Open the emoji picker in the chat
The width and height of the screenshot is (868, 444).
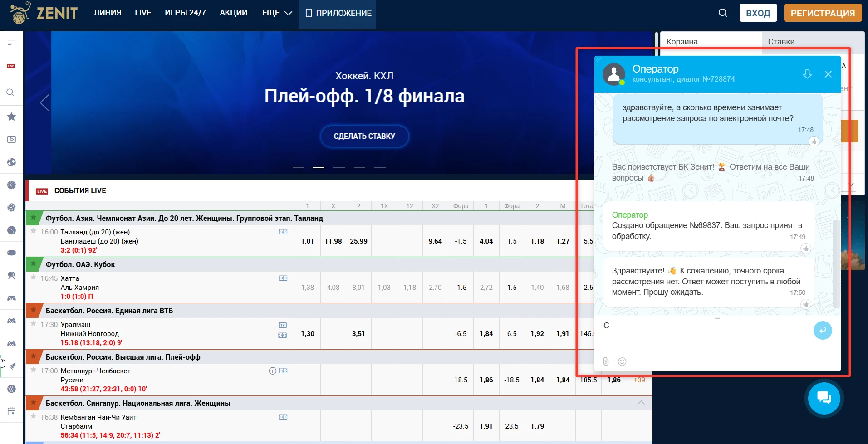[x=622, y=361]
